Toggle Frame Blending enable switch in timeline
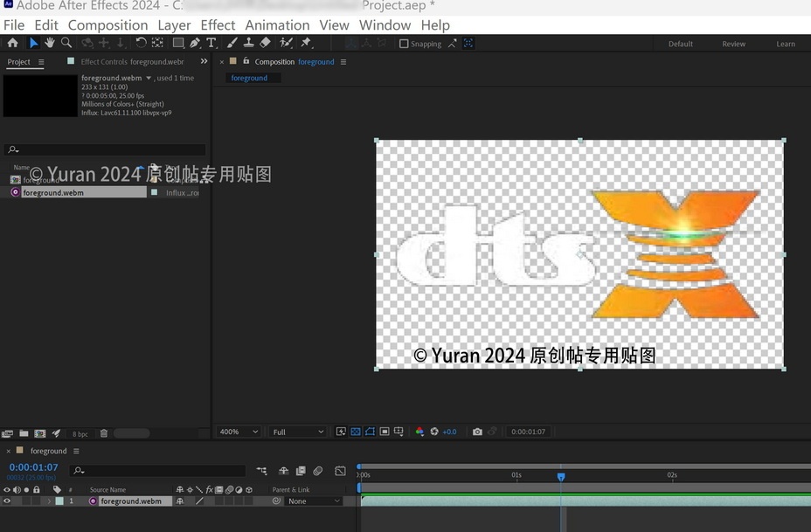The image size is (811, 532). point(301,471)
